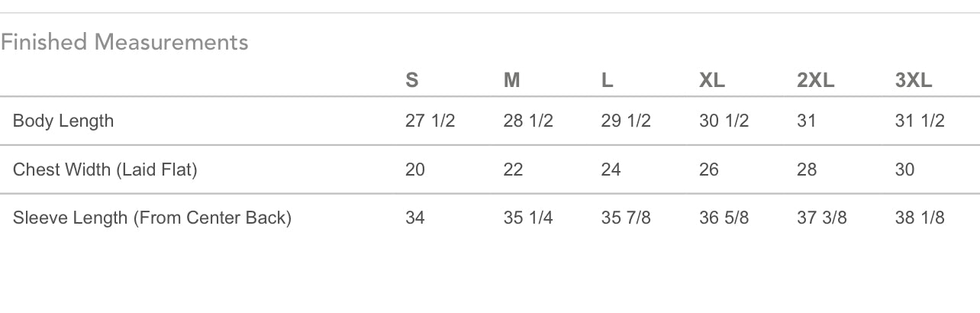Click the 36 5/8 sleeve length value
The image size is (980, 313).
coord(724,218)
